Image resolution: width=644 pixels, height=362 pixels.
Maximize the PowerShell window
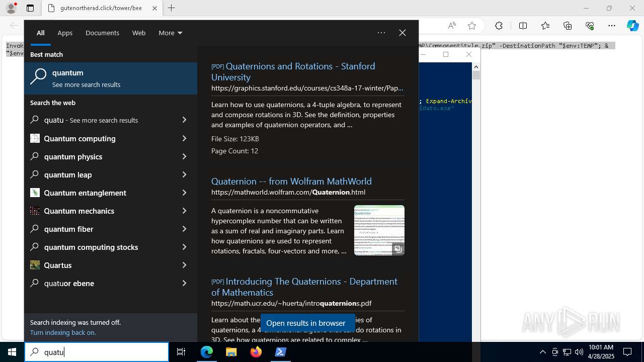point(446,54)
